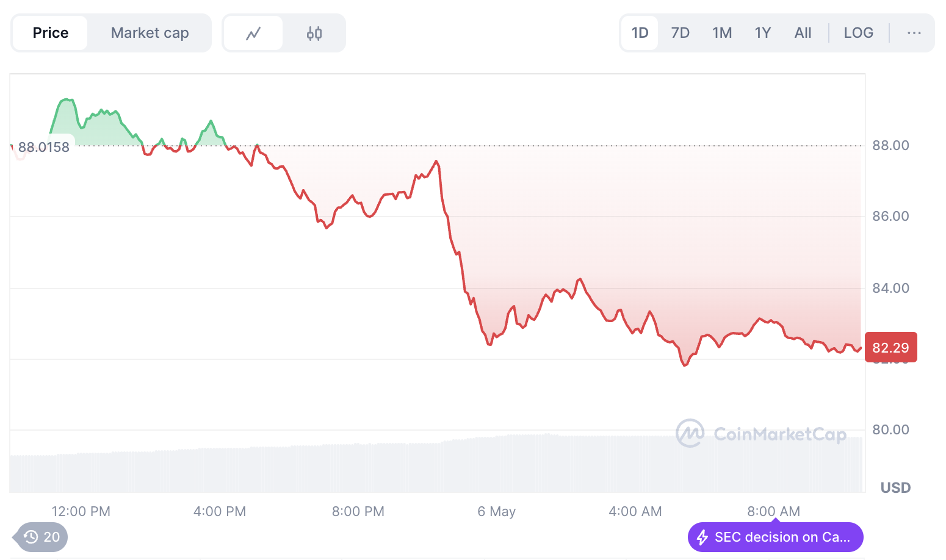Click the USD currency label
This screenshot has height=560, width=946.
(895, 487)
